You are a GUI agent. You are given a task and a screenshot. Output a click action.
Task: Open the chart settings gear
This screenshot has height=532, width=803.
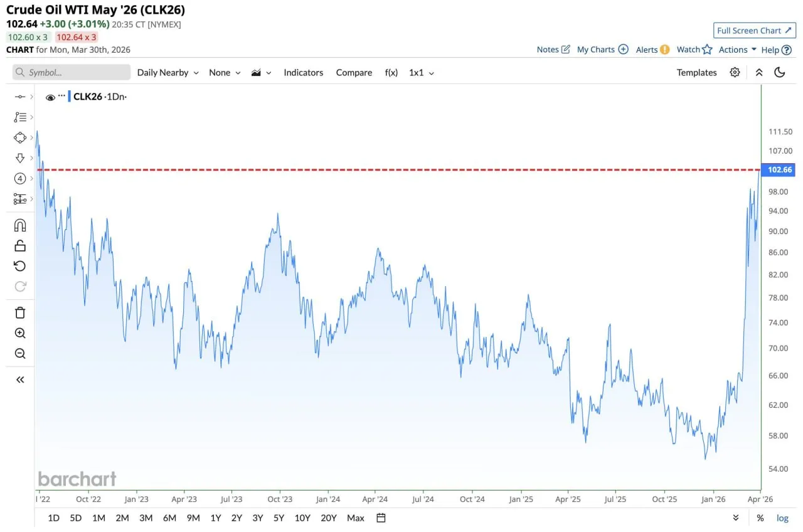[733, 72]
